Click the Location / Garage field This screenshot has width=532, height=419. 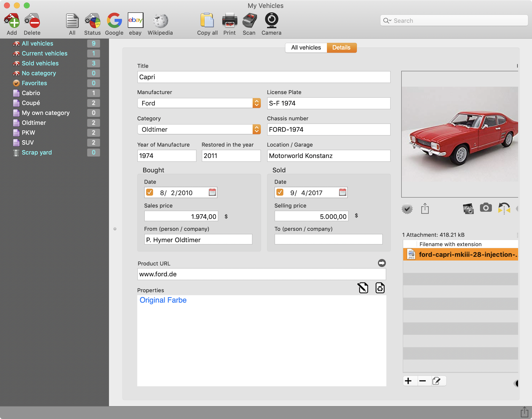click(329, 156)
